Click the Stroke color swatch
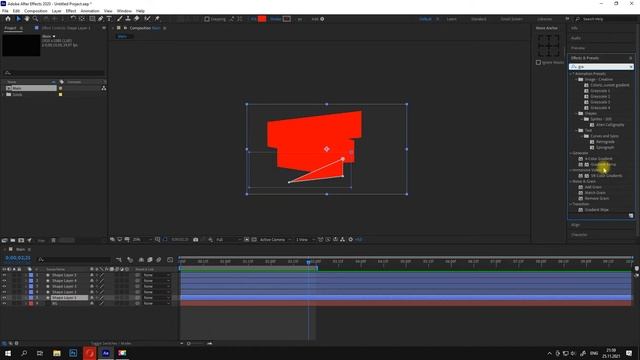Screen dimensions: 640x360 (287, 19)
